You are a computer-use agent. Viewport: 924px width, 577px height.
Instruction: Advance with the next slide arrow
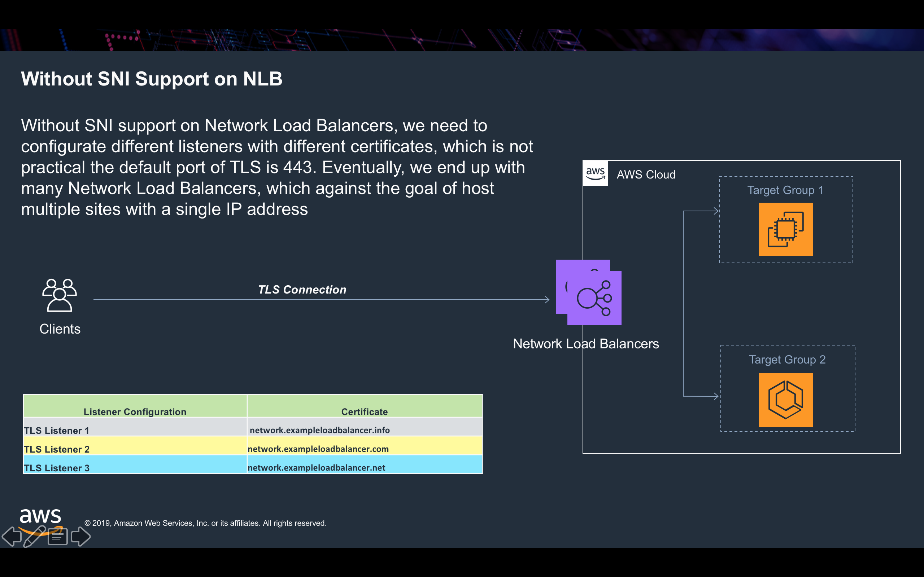(x=80, y=536)
